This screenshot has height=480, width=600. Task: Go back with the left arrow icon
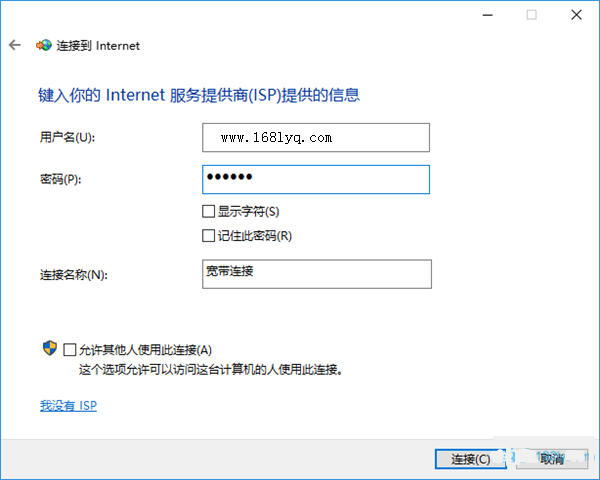pos(15,45)
